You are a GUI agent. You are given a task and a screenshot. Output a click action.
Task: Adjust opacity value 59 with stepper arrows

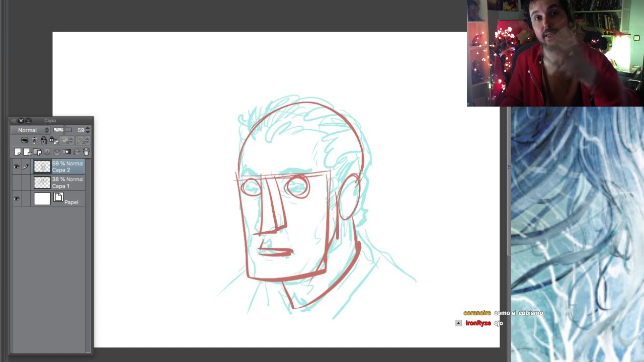(88, 130)
